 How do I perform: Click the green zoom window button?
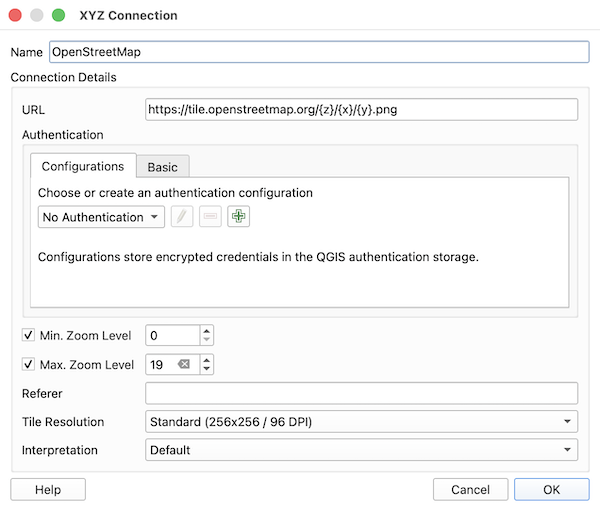[59, 15]
